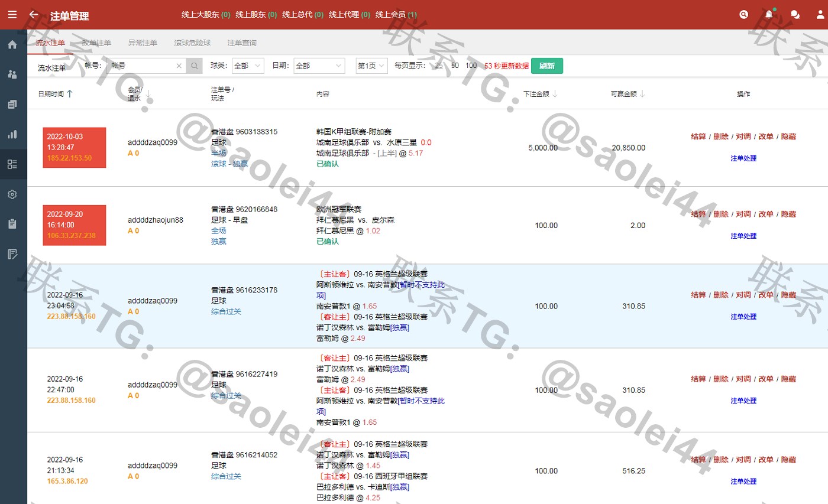Open the sidebar settings gear icon
The width and height of the screenshot is (828, 504).
click(12, 194)
